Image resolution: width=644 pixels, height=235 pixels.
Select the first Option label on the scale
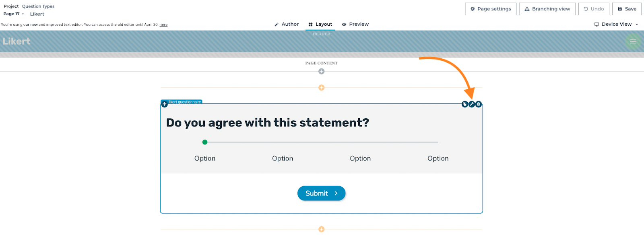tap(205, 159)
